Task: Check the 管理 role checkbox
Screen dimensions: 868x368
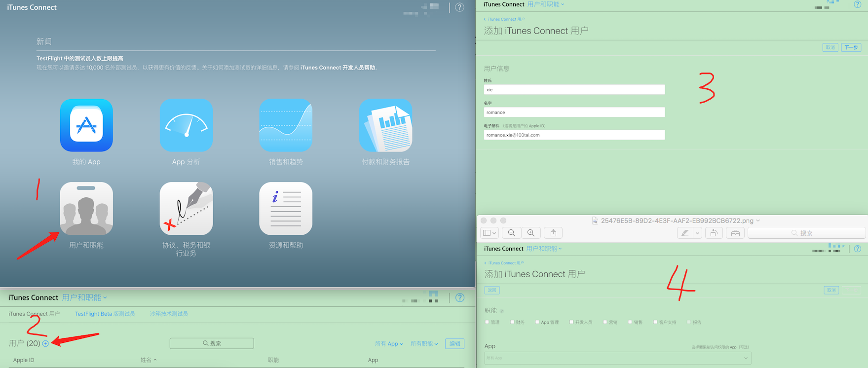Action: tap(487, 322)
